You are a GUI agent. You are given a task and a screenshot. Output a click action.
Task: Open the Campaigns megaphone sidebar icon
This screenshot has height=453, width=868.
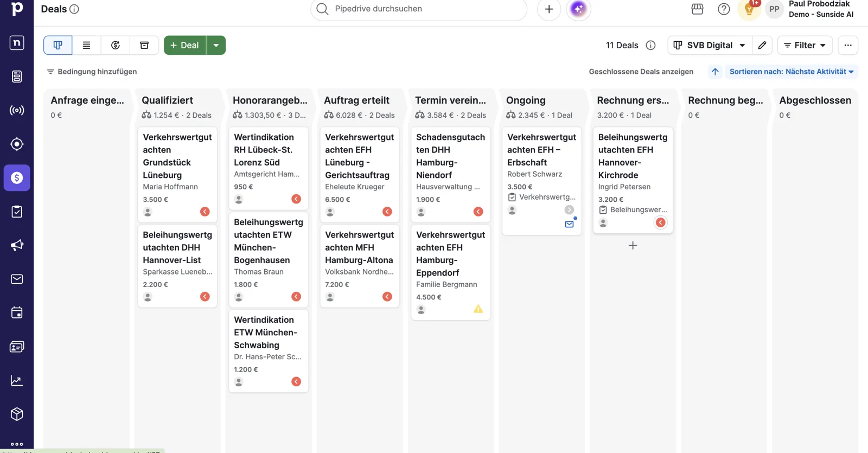tap(17, 245)
